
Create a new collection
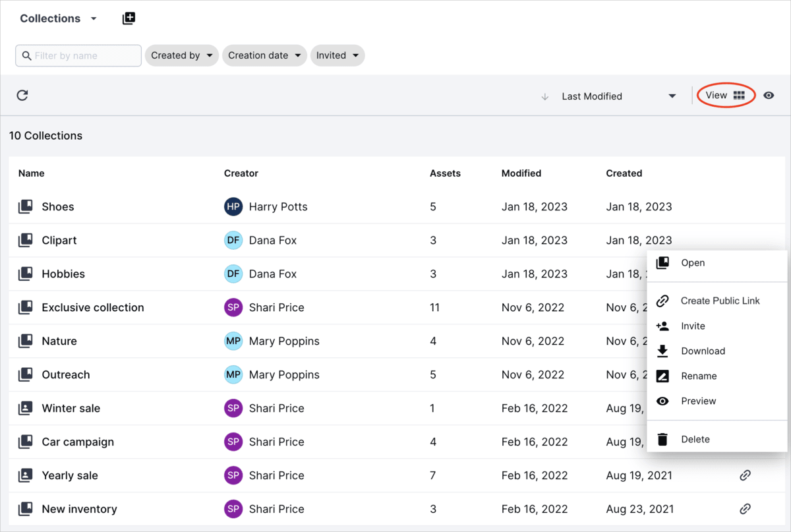click(x=129, y=18)
